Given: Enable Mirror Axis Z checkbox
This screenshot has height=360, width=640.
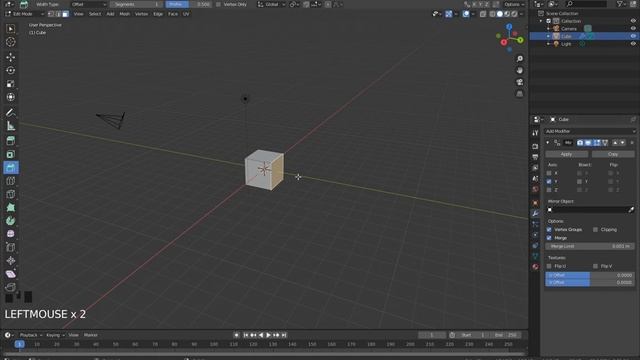Looking at the screenshot, I should click(549, 190).
